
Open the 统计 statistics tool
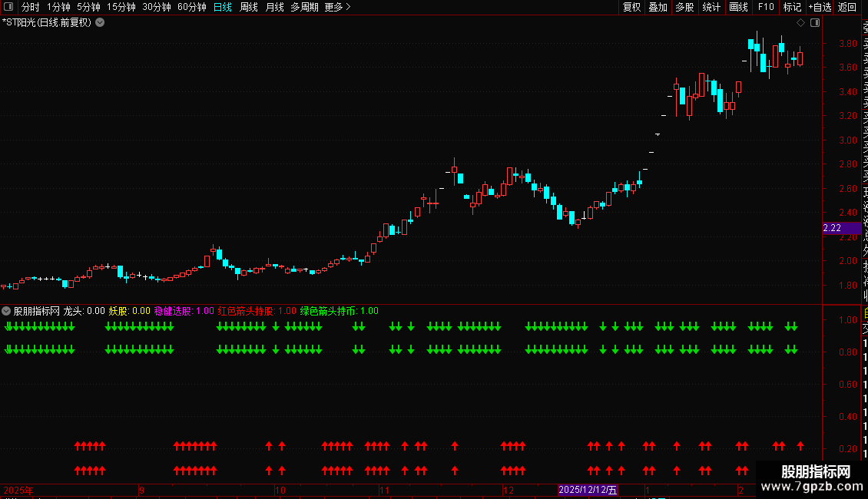[711, 7]
